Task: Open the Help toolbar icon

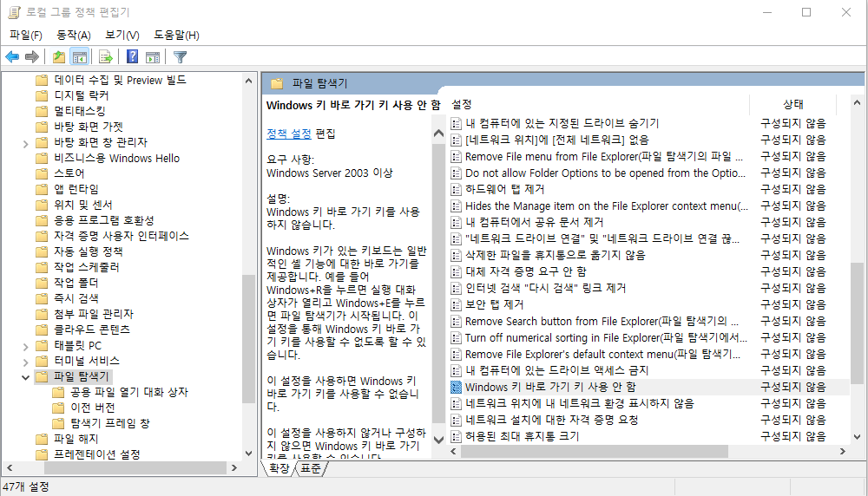Action: 132,56
